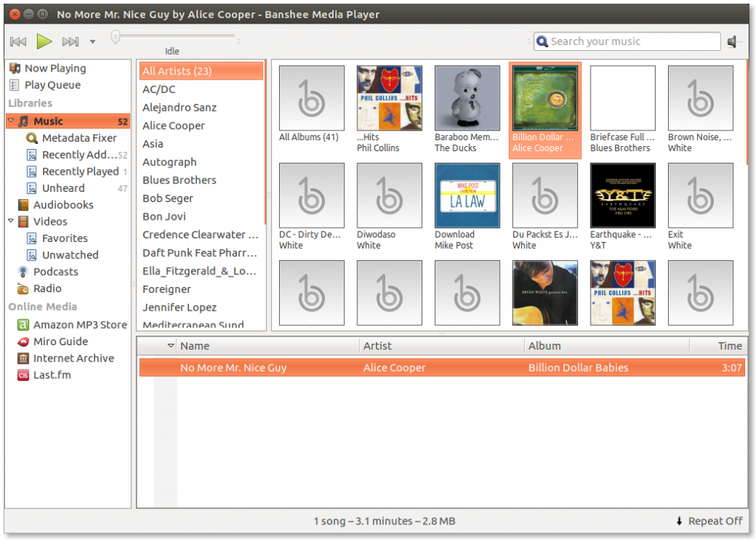Open Amazon MP3 Store
This screenshot has height=540, width=756.
click(72, 325)
